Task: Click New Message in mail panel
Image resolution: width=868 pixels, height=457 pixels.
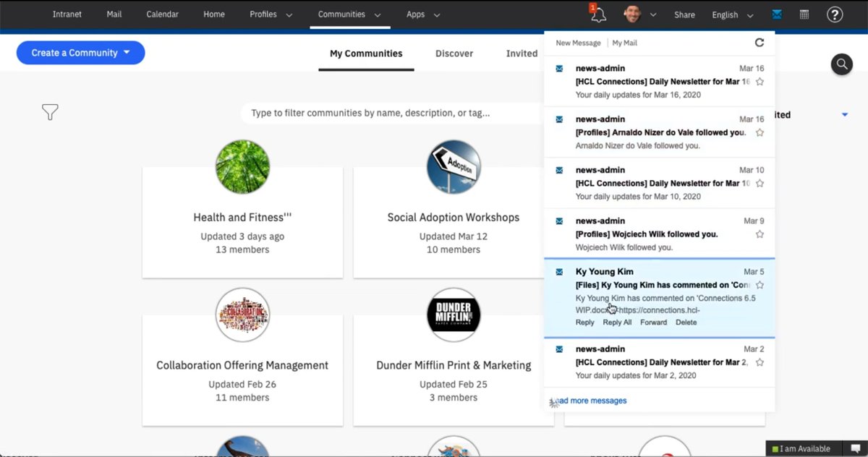Action: (x=578, y=43)
